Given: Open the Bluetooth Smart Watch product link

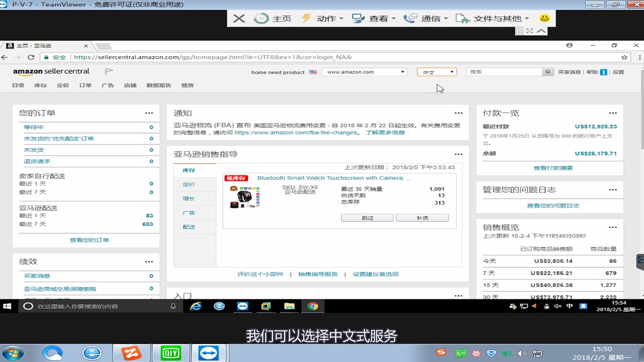Looking at the screenshot, I should tap(334, 178).
